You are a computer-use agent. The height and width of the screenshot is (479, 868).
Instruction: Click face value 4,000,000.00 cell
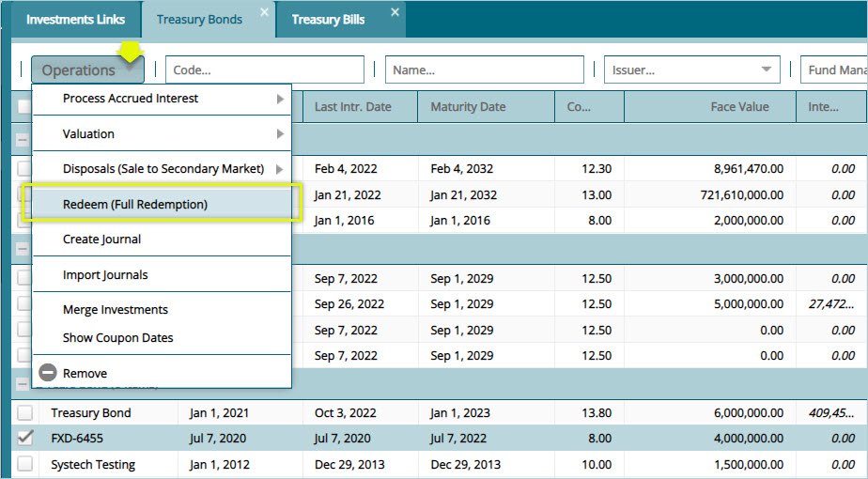(749, 439)
